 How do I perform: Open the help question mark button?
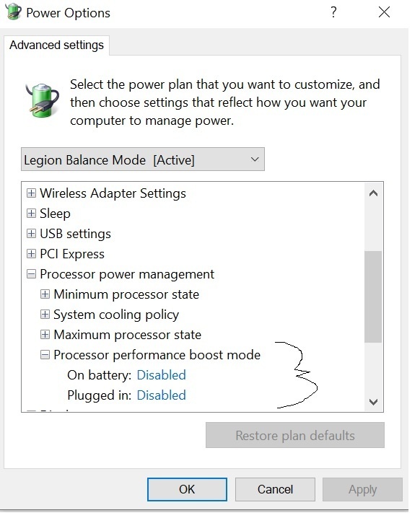click(x=333, y=12)
